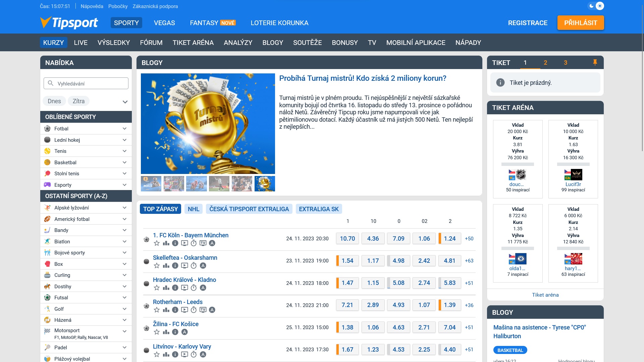Favorite the Litvínov - Karlovy Vary match
644x362 pixels.
pyautogui.click(x=157, y=355)
